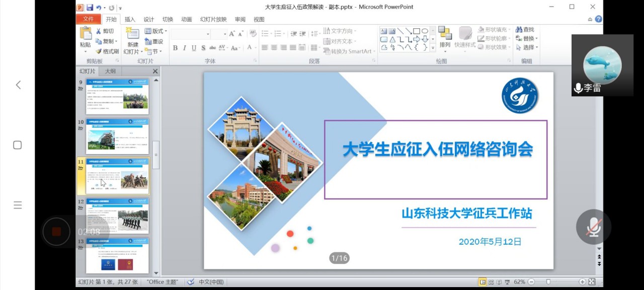Toggle normal view button in status bar
644x290 pixels.
point(482,282)
